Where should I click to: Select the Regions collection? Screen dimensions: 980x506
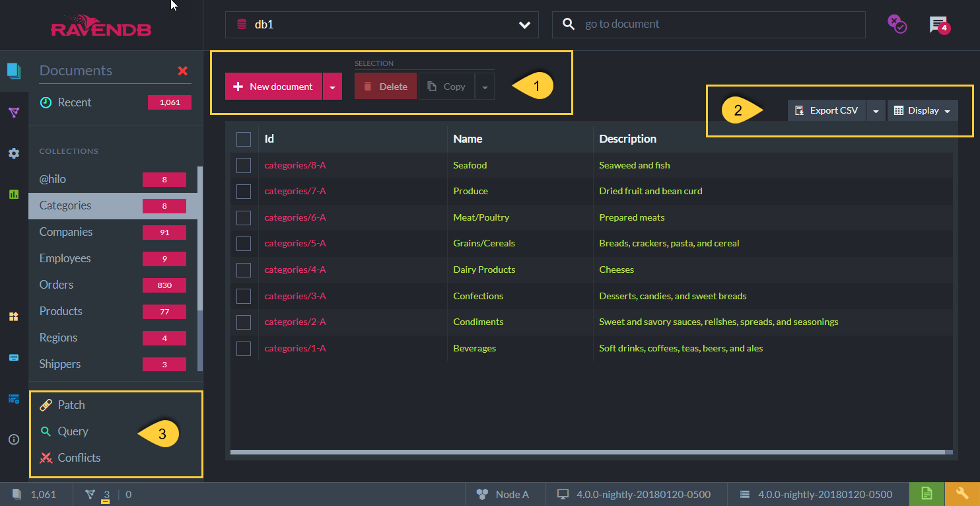113,338
